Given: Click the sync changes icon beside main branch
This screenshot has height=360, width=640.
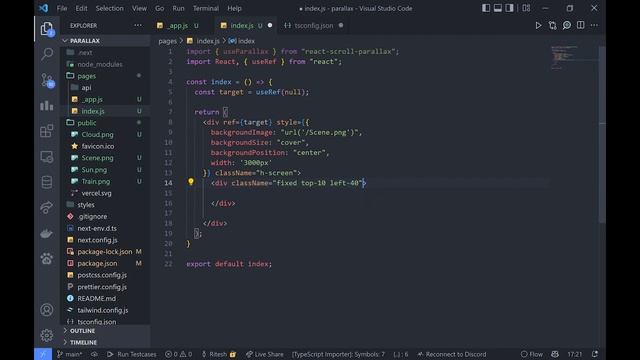Looking at the screenshot, I should (94, 354).
